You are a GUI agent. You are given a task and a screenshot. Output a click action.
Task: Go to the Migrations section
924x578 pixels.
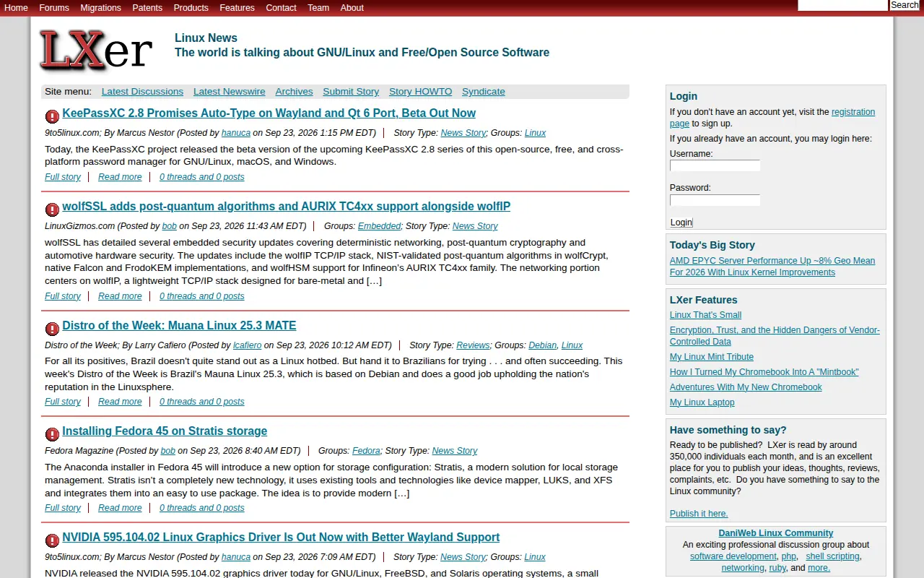[x=100, y=8]
